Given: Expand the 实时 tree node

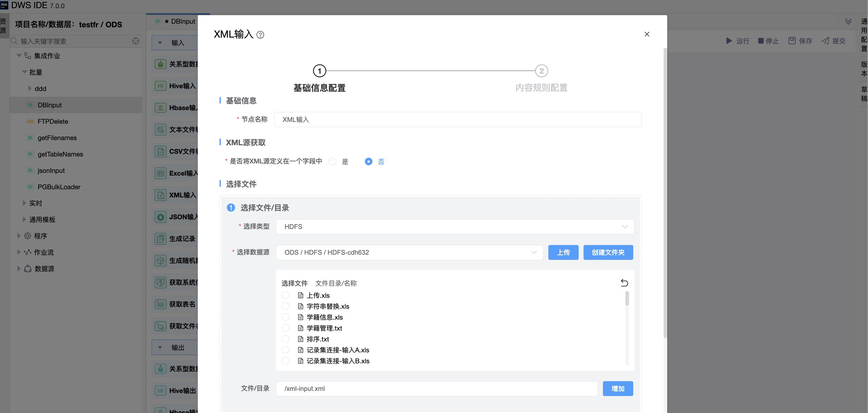Looking at the screenshot, I should [24, 203].
